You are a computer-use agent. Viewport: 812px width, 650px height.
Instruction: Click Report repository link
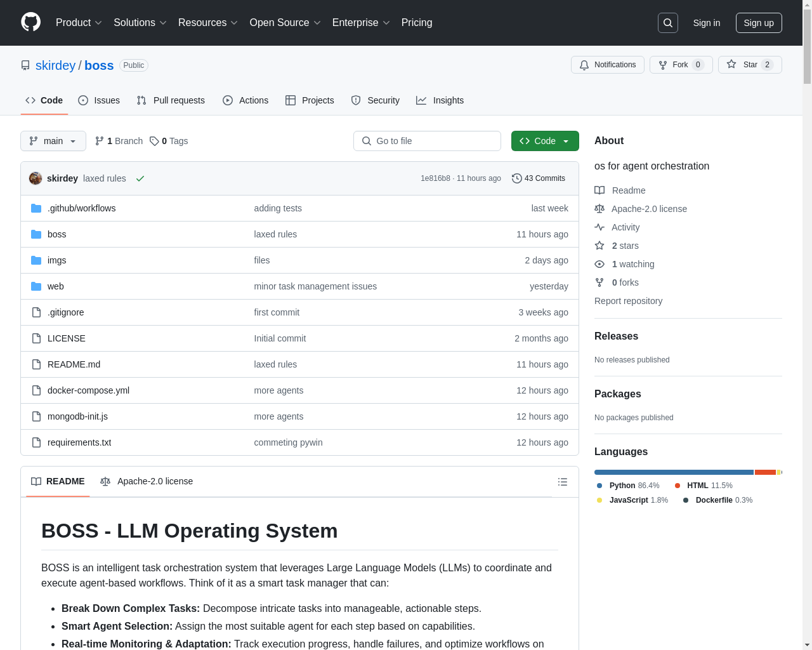628,301
